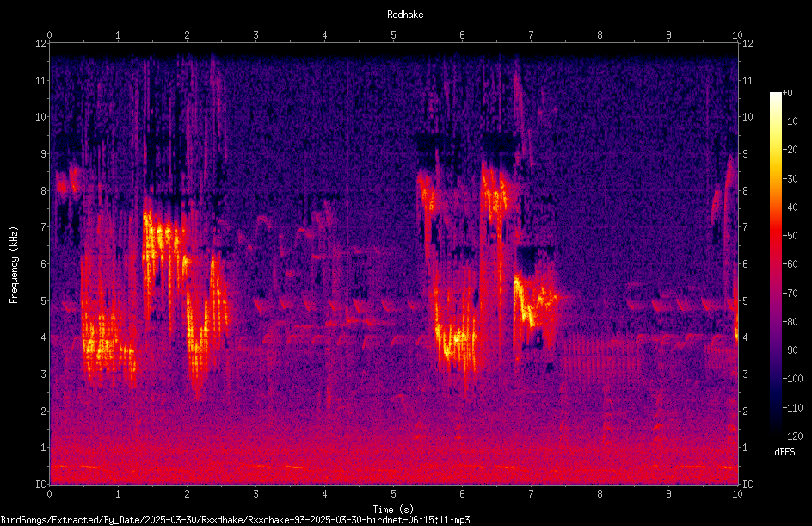Click the "12" tick on the left frequency axis
The height and width of the screenshot is (526, 812).
click(41, 44)
